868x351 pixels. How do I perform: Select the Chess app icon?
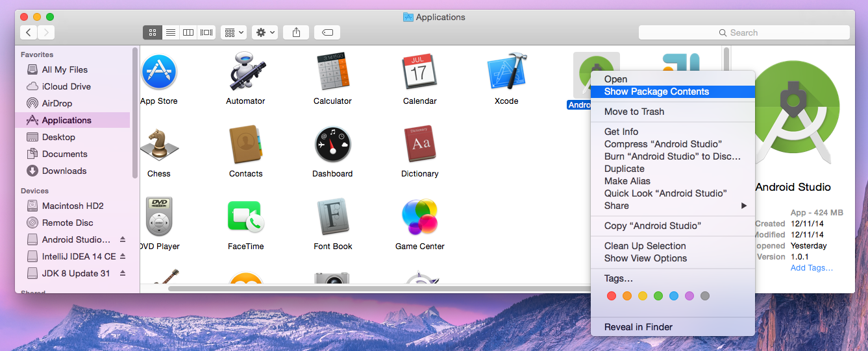pos(158,144)
